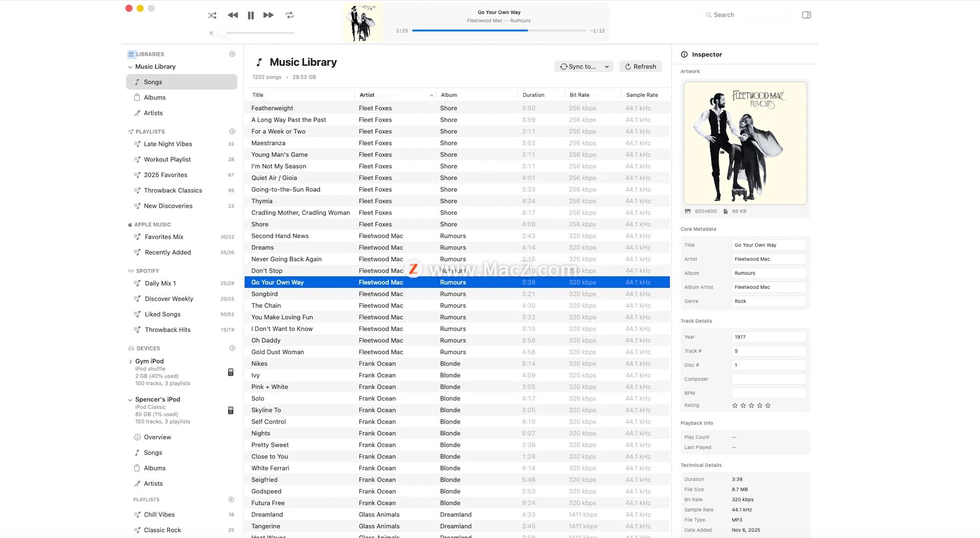
Task: Open the Classic Rock playlist
Action: 182,530
